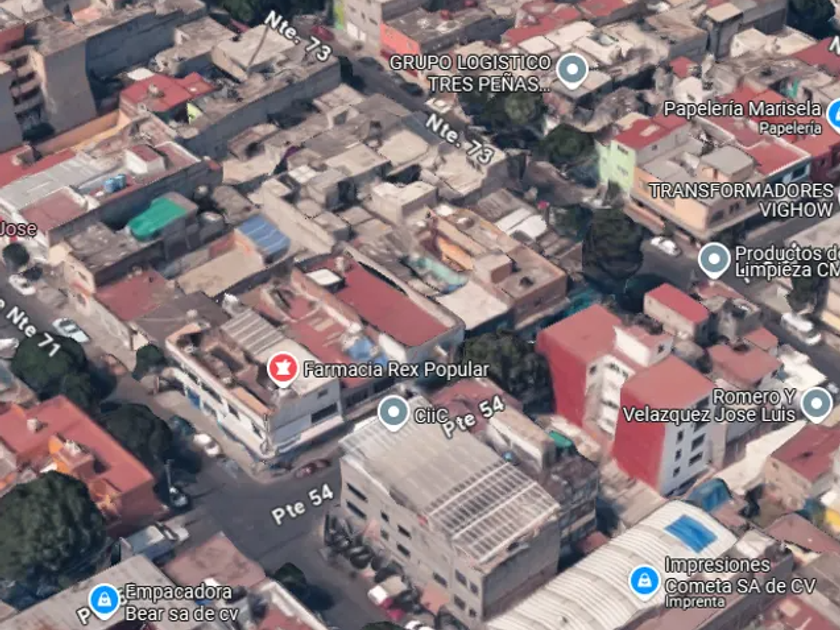Select Productos de Limpieza label
Viewport: 840px width, 630px height.
coord(787,261)
